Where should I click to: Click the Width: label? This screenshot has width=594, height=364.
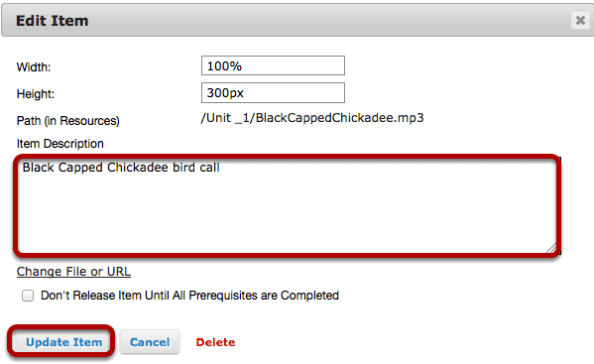click(x=34, y=67)
